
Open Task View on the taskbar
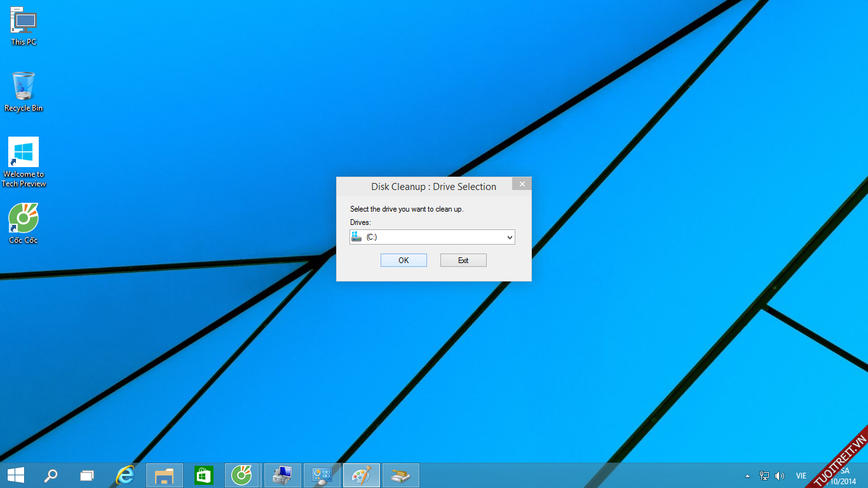(x=87, y=475)
